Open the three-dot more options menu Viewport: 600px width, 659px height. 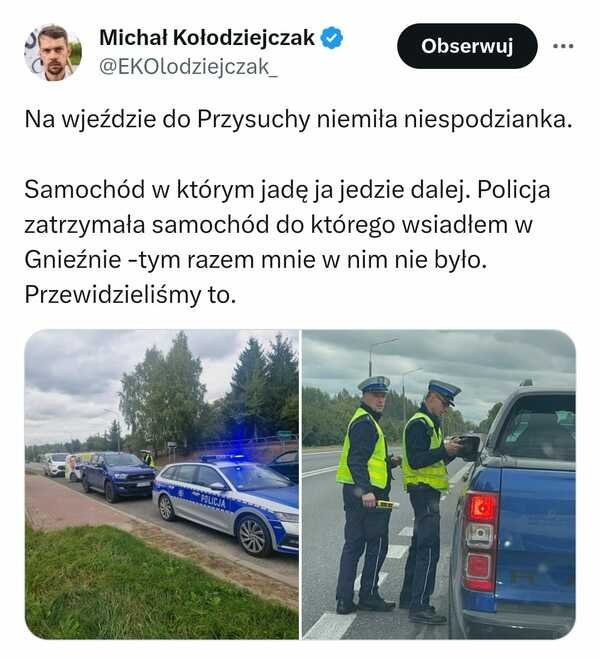pyautogui.click(x=563, y=46)
